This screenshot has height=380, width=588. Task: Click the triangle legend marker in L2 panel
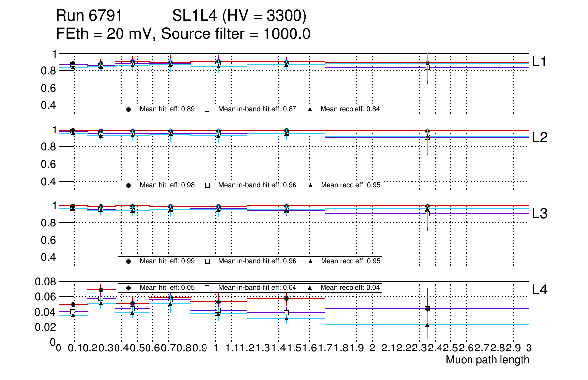click(x=311, y=185)
